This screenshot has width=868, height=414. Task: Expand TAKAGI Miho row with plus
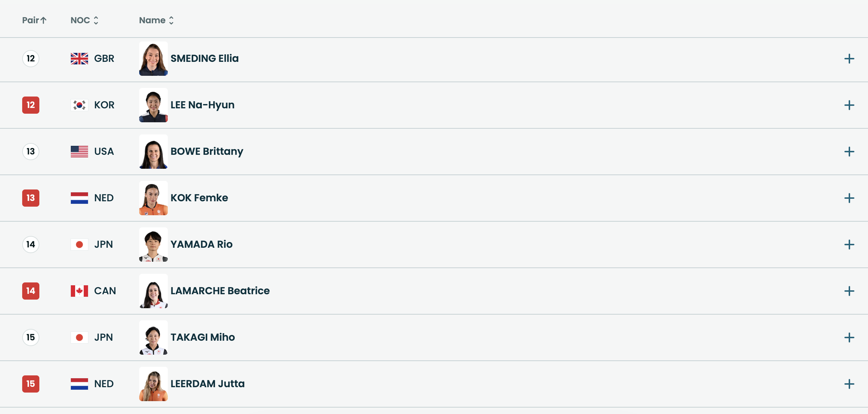click(x=849, y=337)
